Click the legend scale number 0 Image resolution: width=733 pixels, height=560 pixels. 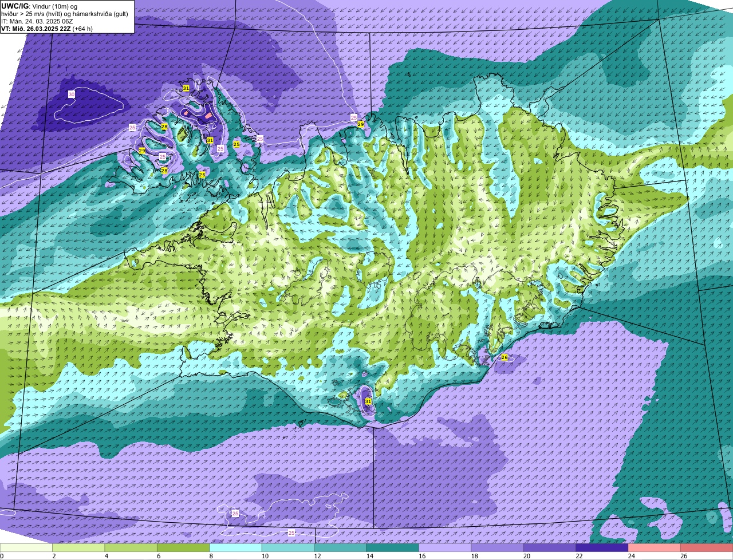[2, 556]
